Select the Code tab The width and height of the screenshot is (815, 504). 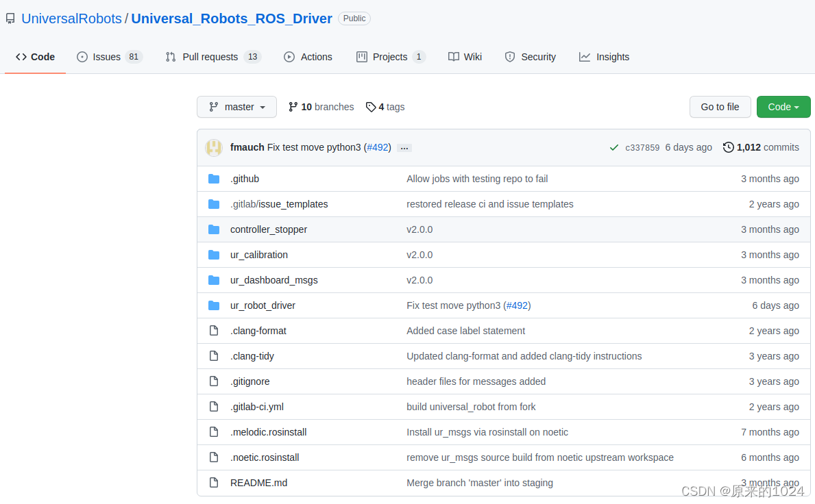click(x=36, y=57)
